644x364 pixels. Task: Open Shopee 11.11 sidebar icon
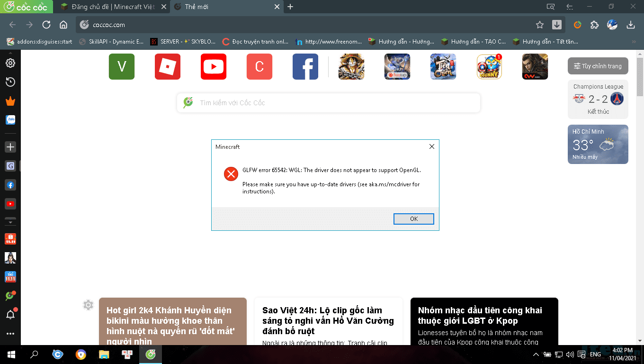click(x=10, y=238)
